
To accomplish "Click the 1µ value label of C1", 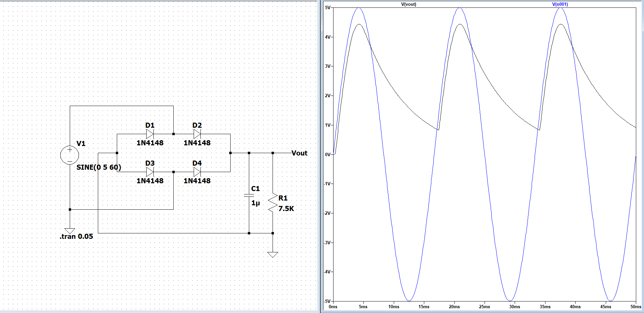I will click(x=256, y=203).
